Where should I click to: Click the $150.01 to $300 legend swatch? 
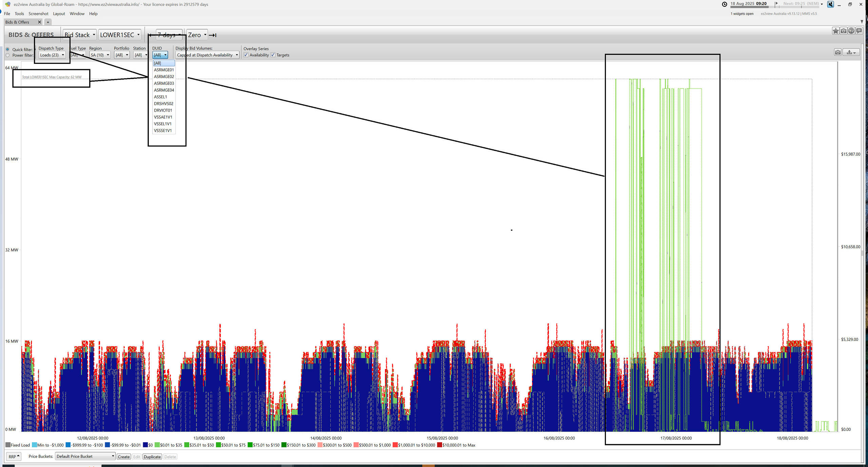click(284, 445)
